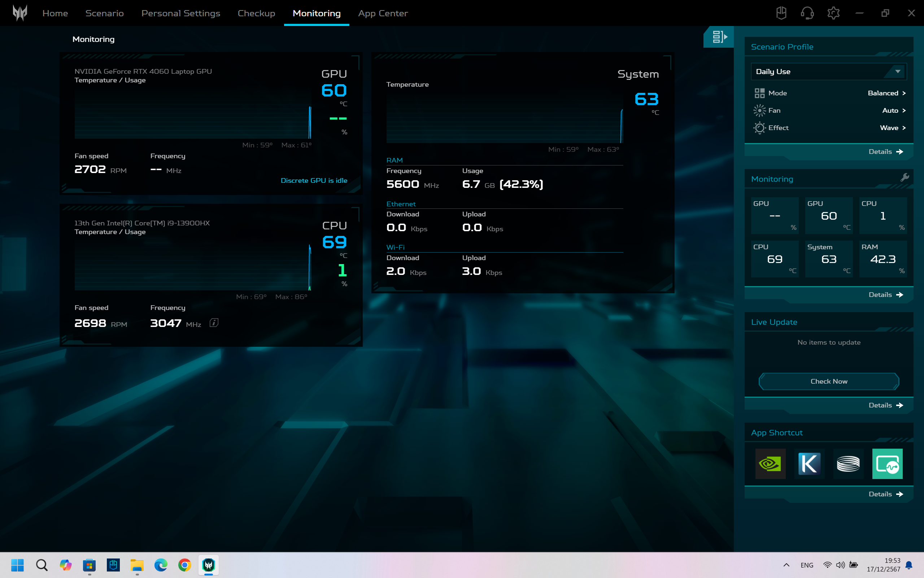
Task: Click the CPU temperature history graph
Action: pyautogui.click(x=193, y=264)
